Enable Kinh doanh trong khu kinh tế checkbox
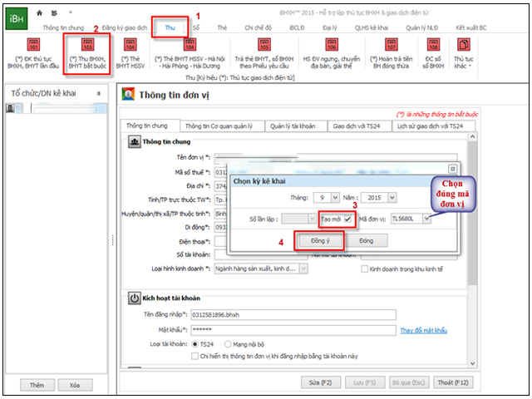The width and height of the screenshot is (532, 399). (x=365, y=268)
